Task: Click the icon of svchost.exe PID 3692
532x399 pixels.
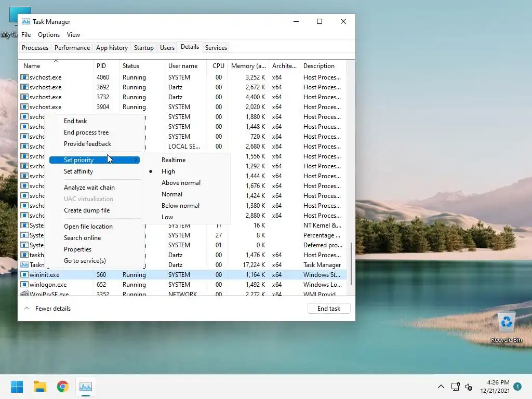Action: [x=24, y=87]
